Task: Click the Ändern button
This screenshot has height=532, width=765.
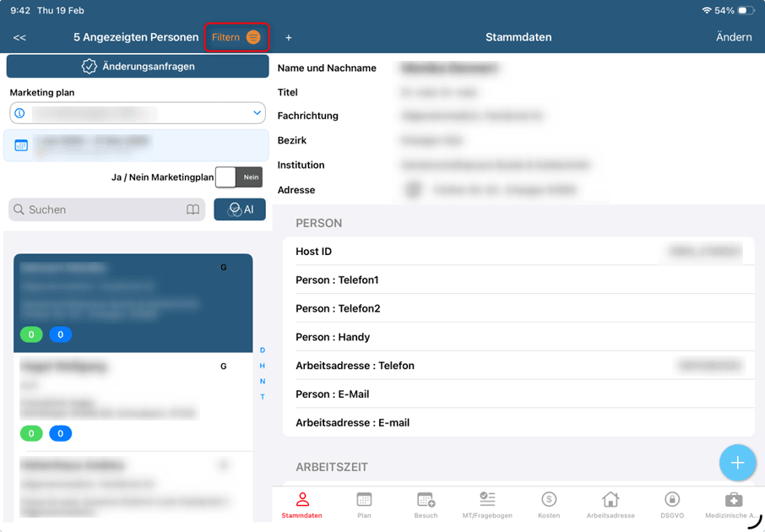Action: click(x=733, y=37)
